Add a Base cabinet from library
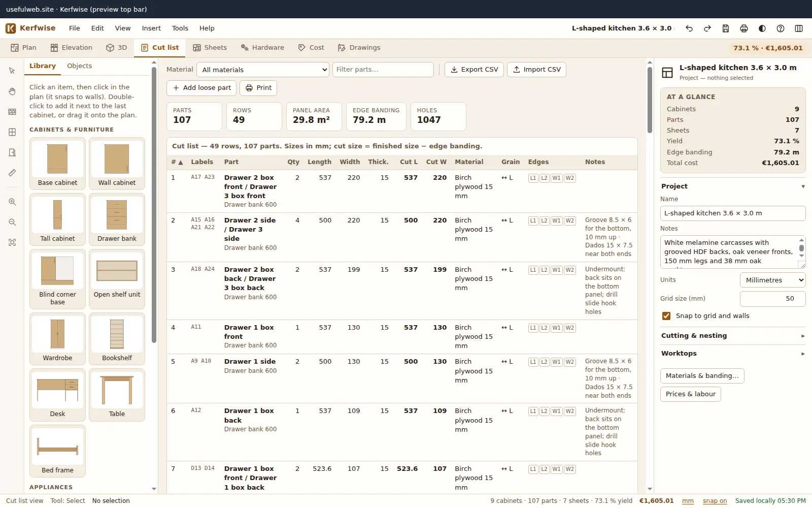Screen dimensions: 812x508 click(x=57, y=164)
